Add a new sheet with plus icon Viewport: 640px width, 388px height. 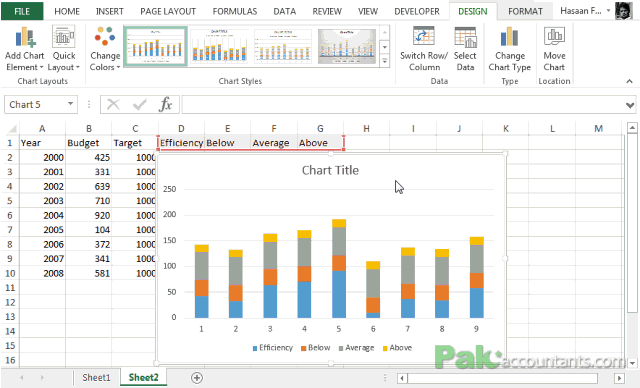pyautogui.click(x=197, y=378)
